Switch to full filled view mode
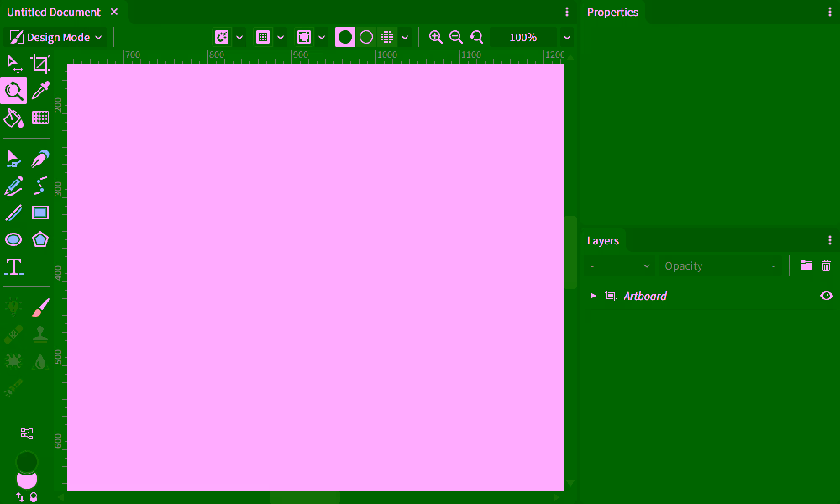This screenshot has width=840, height=504. tap(345, 37)
